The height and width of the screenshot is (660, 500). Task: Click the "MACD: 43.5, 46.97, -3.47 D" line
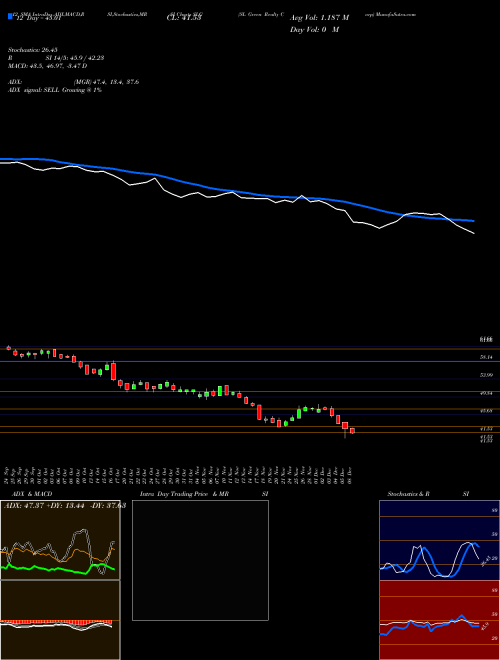click(48, 66)
